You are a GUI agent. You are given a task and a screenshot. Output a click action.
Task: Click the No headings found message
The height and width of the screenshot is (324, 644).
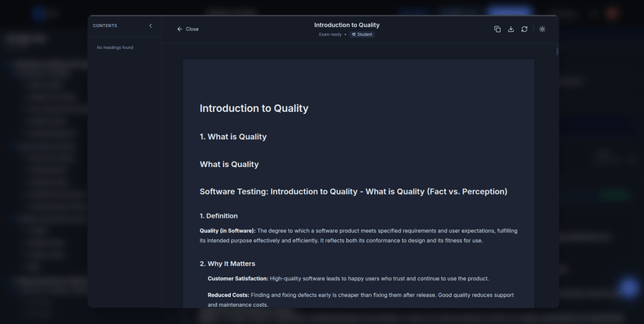(x=115, y=47)
